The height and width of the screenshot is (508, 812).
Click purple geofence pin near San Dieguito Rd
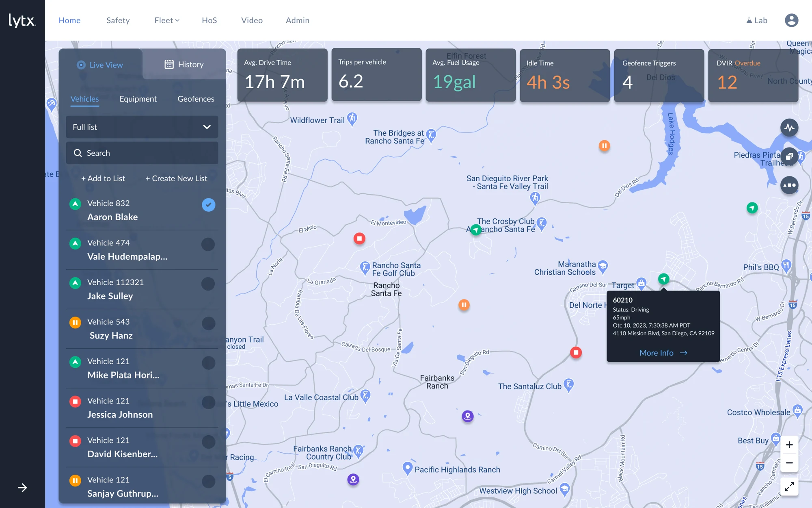(x=353, y=480)
